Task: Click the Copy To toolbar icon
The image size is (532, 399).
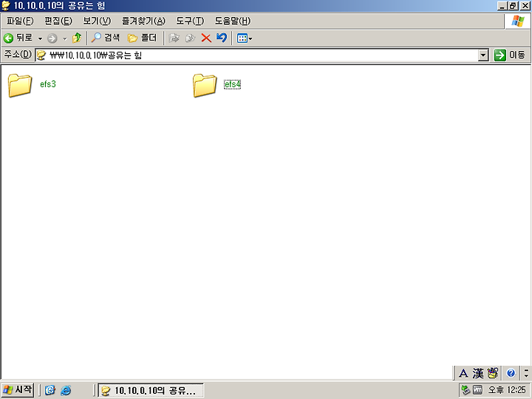Action: point(191,38)
